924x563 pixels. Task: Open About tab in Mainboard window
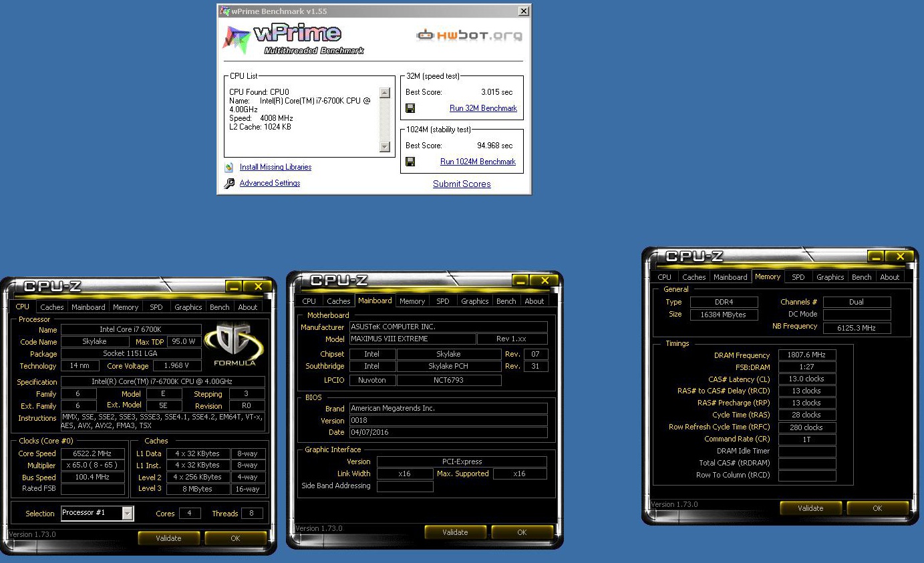[534, 301]
